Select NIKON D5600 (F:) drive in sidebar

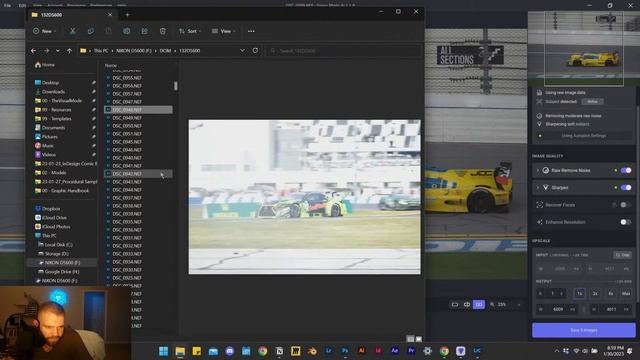click(62, 263)
